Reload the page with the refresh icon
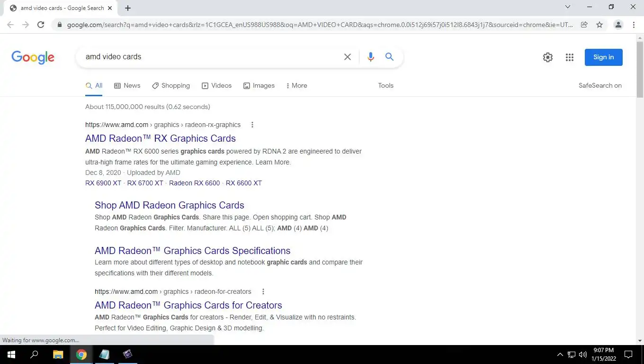 click(41, 25)
